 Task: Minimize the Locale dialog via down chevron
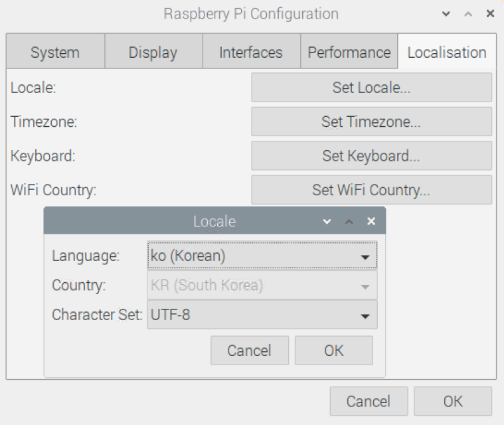[327, 222]
